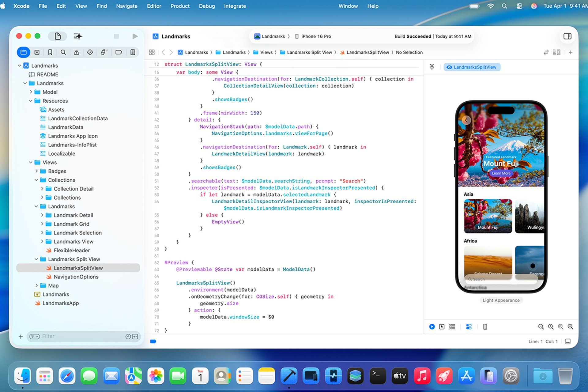Open Spotlight search in menu bar
The height and width of the screenshot is (392, 588).
click(x=504, y=6)
